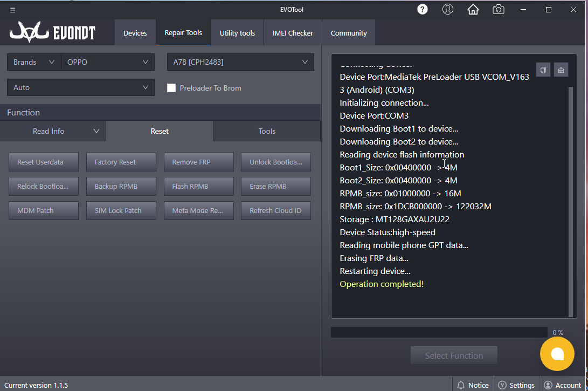Click the Backup RPMB button
Image resolution: width=588 pixels, height=391 pixels.
click(x=121, y=187)
